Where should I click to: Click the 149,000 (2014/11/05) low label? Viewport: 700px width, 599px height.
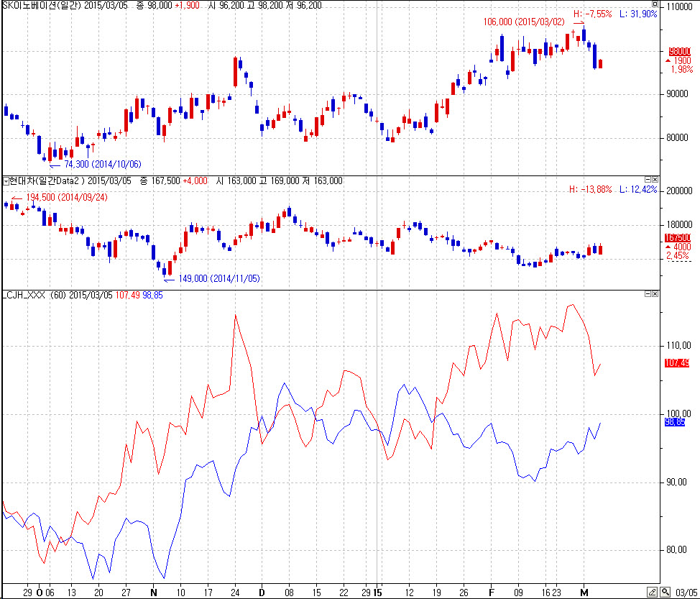click(219, 279)
